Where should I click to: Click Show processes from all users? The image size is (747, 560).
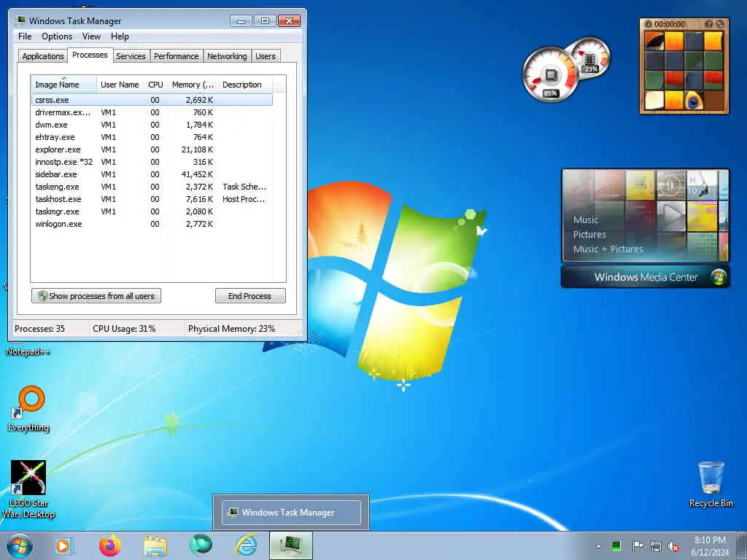[x=96, y=296]
